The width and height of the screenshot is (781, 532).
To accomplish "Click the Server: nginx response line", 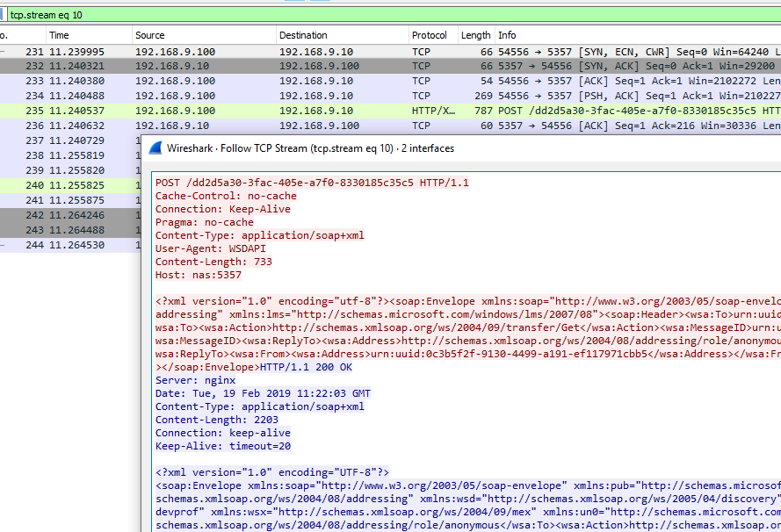I will pyautogui.click(x=195, y=381).
